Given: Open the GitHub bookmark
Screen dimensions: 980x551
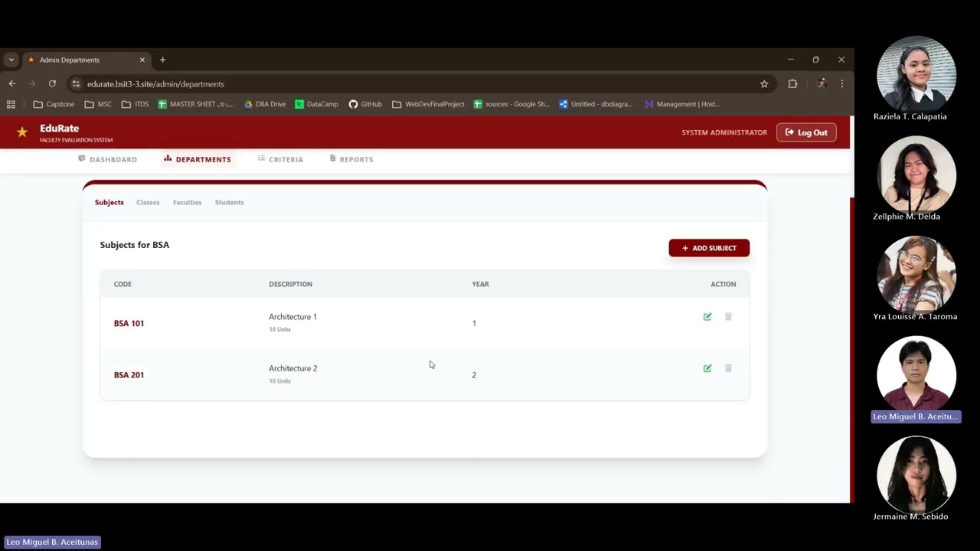Looking at the screenshot, I should pos(365,104).
